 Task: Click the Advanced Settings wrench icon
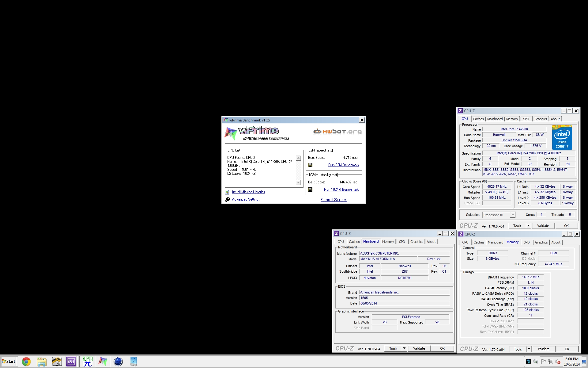click(x=227, y=200)
